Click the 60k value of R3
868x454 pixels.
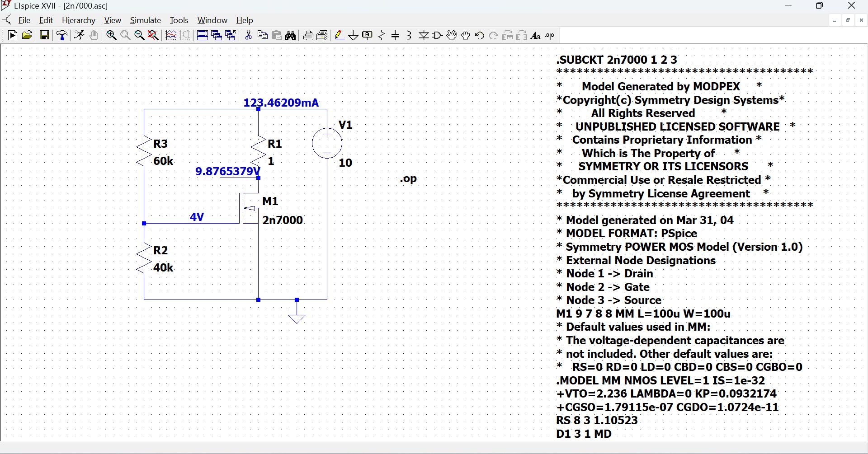coord(163,161)
